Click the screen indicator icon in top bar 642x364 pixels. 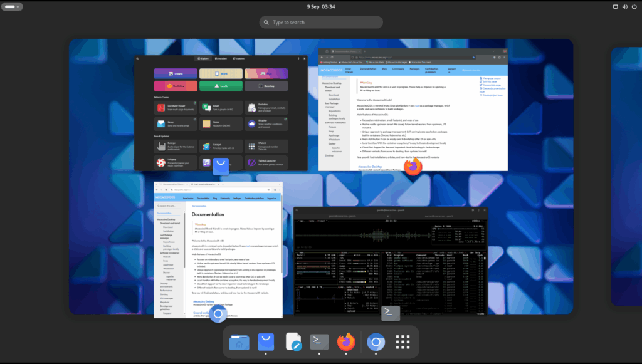(616, 6)
